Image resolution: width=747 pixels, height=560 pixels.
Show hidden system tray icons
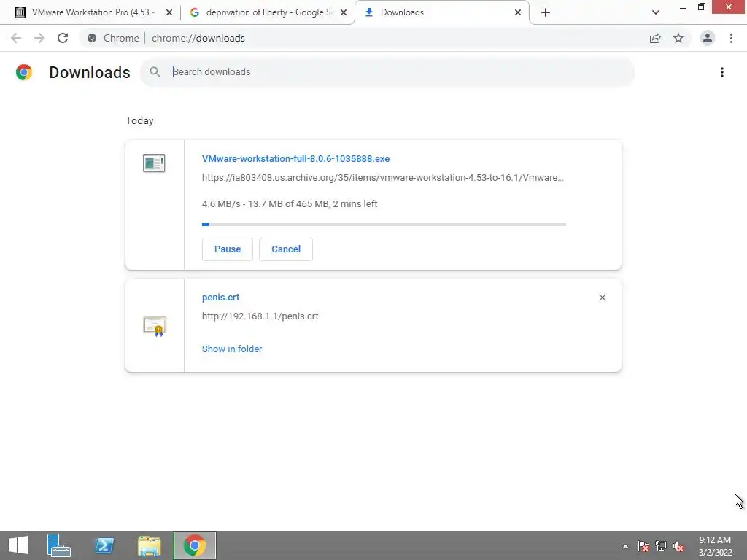point(625,546)
